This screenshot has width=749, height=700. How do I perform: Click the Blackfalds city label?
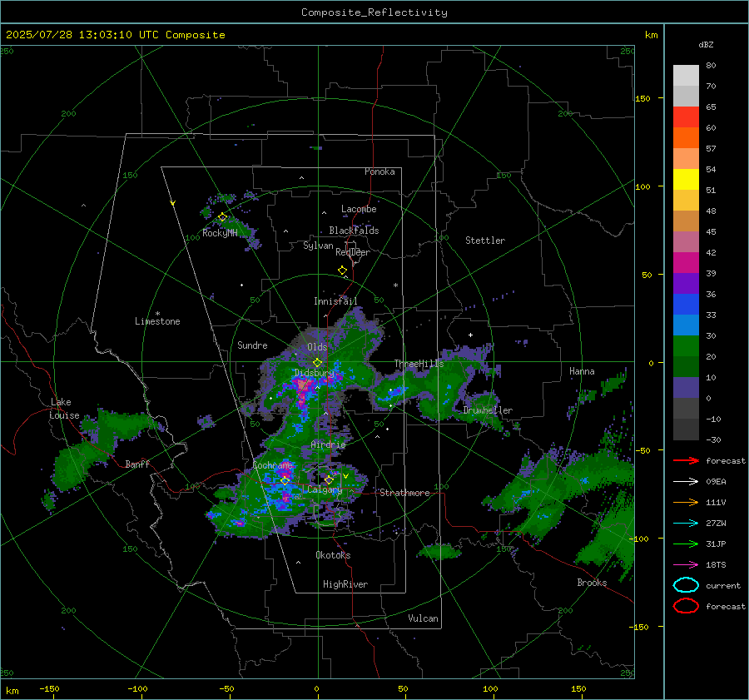click(354, 231)
